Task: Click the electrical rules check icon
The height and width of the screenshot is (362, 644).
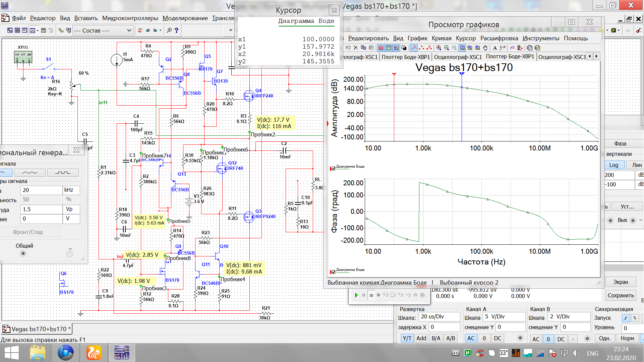Action: coord(140,31)
